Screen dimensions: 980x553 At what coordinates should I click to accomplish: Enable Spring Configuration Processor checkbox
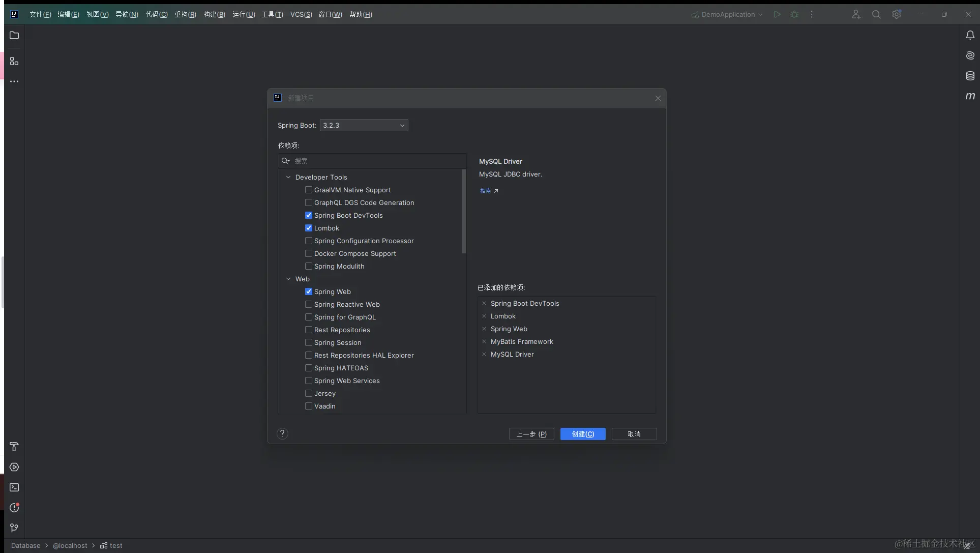click(309, 241)
